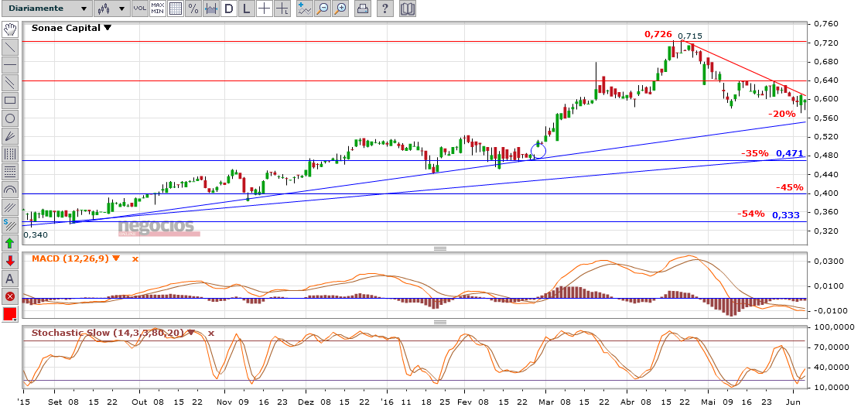Toggle the chart grid display
The width and height of the screenshot is (868, 414).
pos(176,9)
